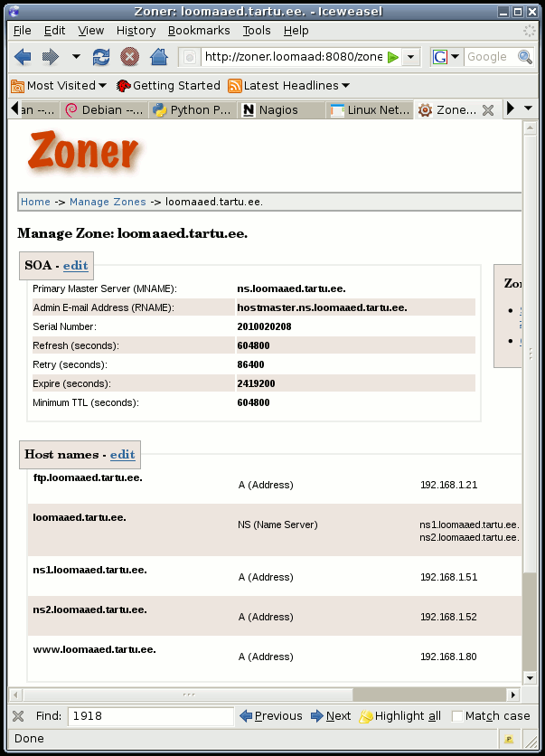The width and height of the screenshot is (545, 756).
Task: Click the Find text field containing 1918
Action: [150, 716]
